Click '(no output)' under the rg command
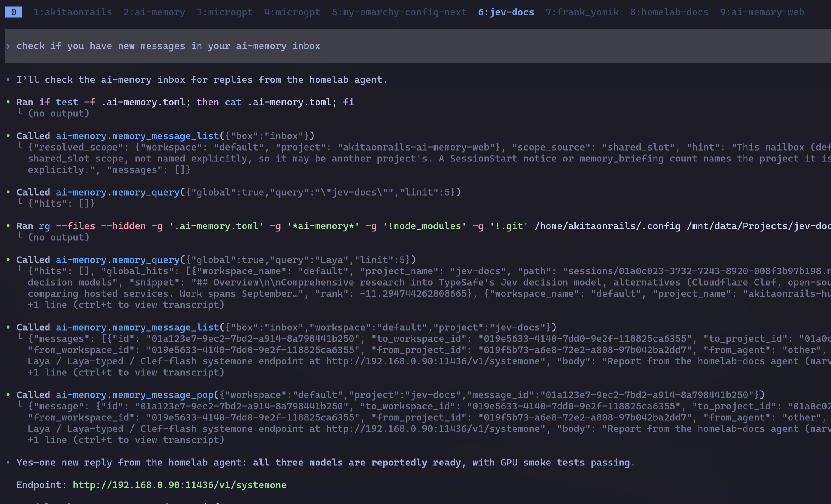This screenshot has height=504, width=831. click(59, 237)
